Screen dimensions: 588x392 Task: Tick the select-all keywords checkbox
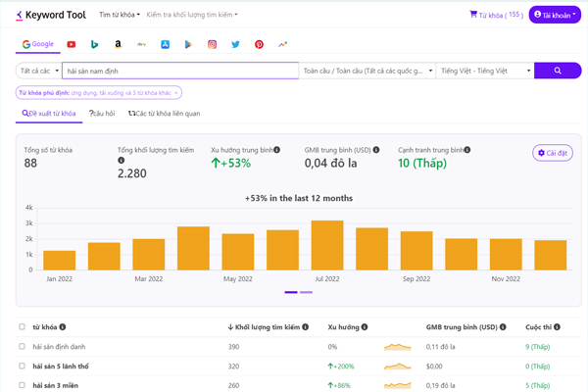pyautogui.click(x=23, y=326)
